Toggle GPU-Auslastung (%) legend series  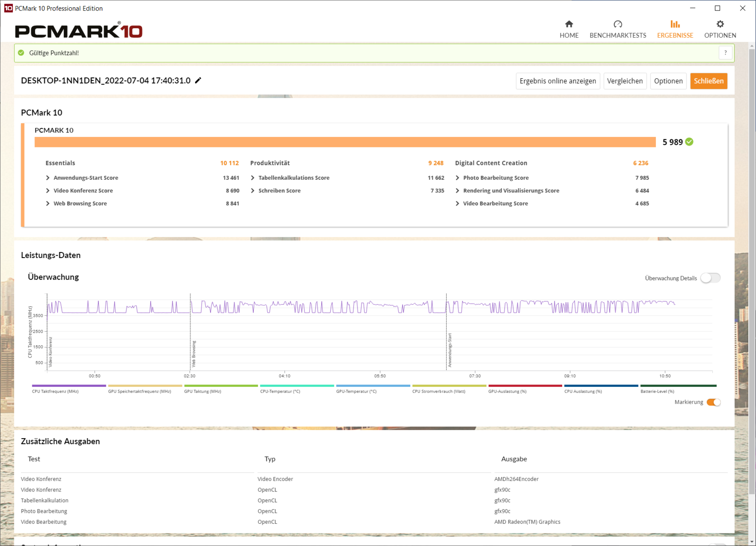(x=525, y=389)
